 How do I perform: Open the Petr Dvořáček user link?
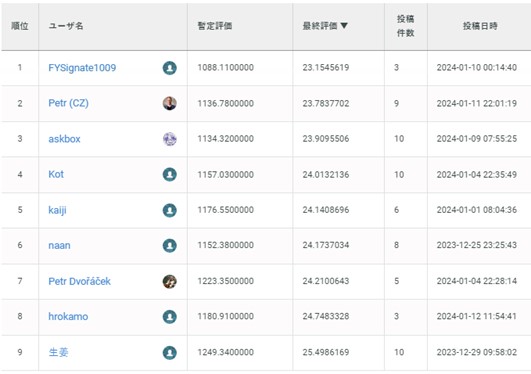80,281
